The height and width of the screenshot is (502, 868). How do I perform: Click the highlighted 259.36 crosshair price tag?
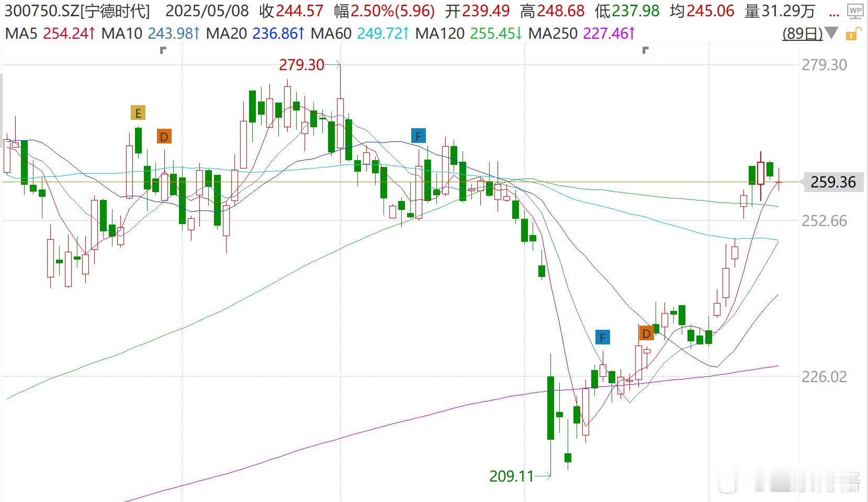[833, 182]
